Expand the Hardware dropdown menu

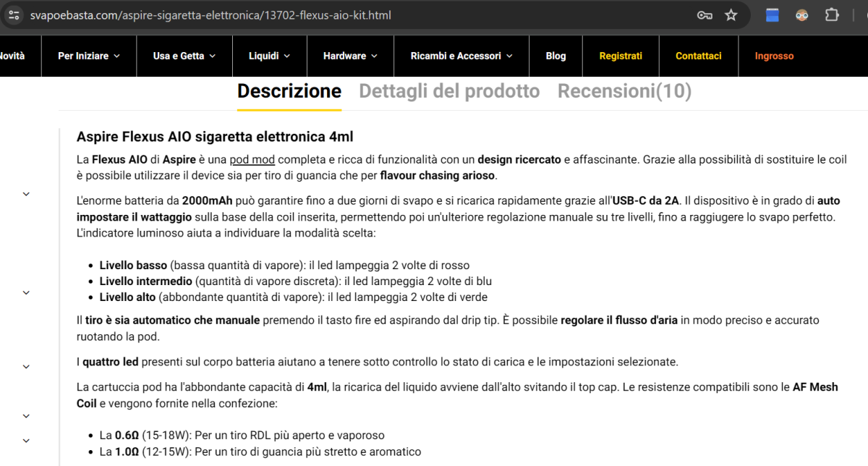pos(350,56)
